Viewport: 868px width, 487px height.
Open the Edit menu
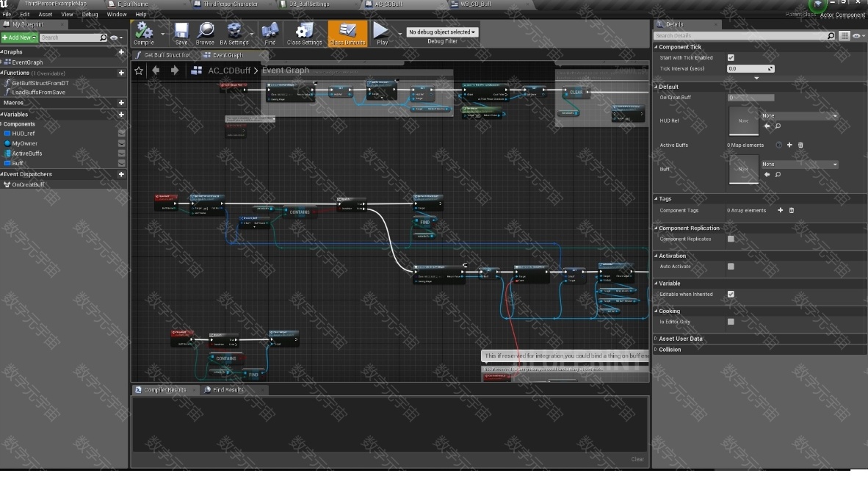(24, 15)
